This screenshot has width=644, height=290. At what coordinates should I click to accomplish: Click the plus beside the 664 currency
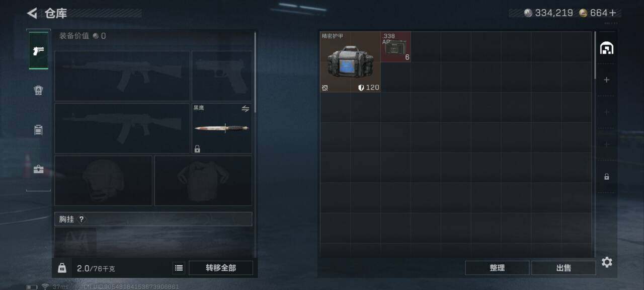612,13
